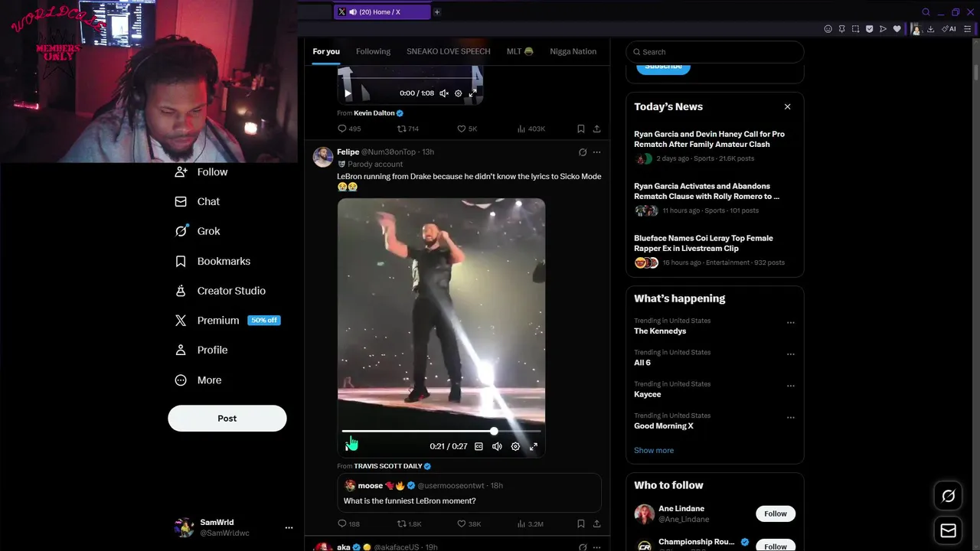The width and height of the screenshot is (980, 551).
Task: Open the More menu in sidebar
Action: tap(198, 380)
